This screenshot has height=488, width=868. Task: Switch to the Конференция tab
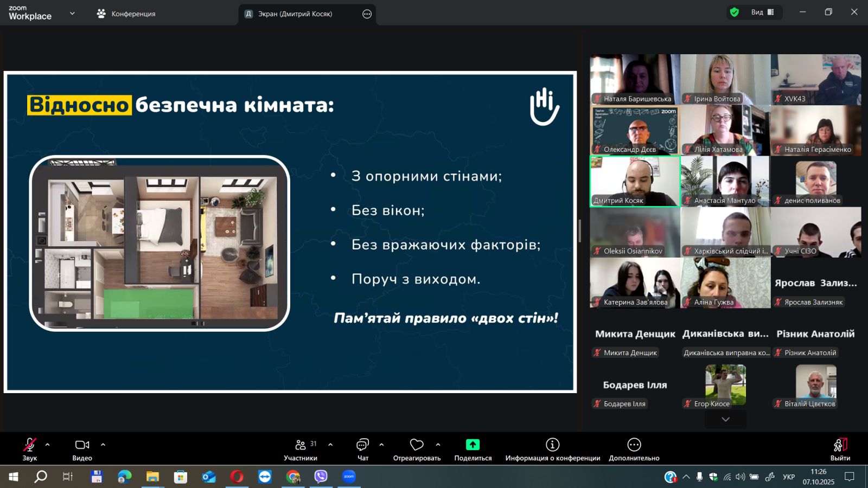(126, 14)
